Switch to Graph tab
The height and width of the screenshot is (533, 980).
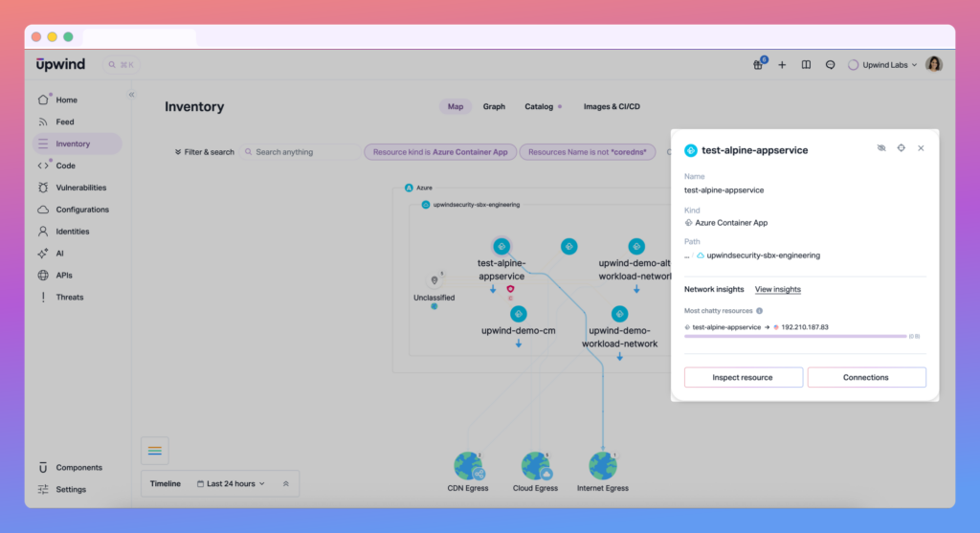tap(494, 107)
